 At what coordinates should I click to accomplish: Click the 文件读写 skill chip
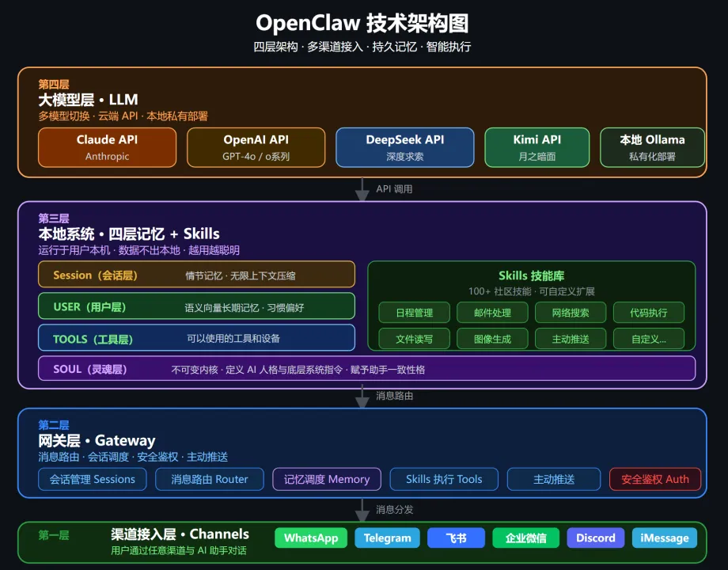[x=414, y=339]
